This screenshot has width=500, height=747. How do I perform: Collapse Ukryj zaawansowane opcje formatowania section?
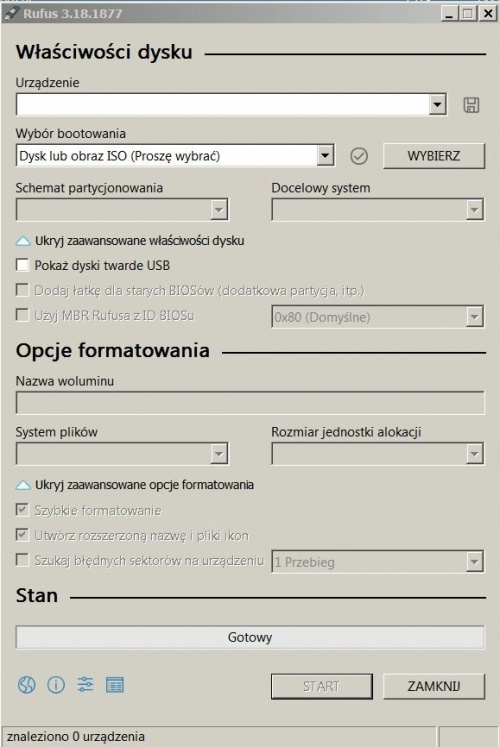(135, 485)
